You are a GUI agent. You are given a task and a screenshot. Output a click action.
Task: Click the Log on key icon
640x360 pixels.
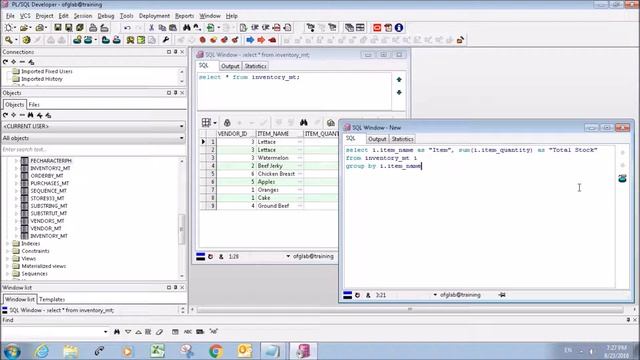[x=9, y=40]
